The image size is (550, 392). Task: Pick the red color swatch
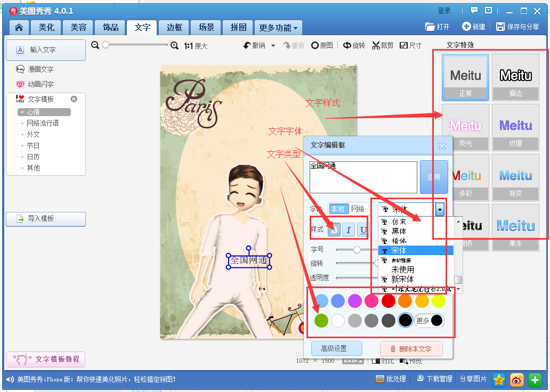389,301
